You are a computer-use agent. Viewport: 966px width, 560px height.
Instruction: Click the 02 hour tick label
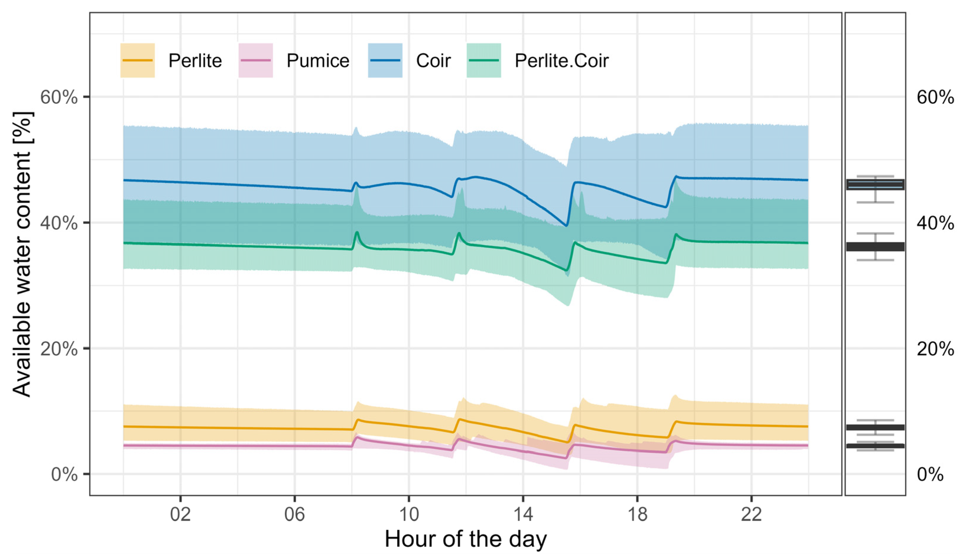pyautogui.click(x=180, y=514)
